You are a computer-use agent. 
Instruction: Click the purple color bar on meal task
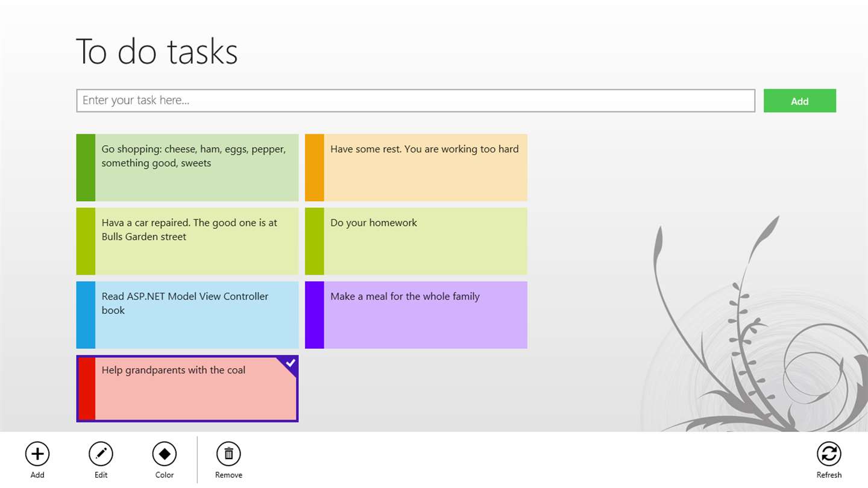[x=315, y=315]
